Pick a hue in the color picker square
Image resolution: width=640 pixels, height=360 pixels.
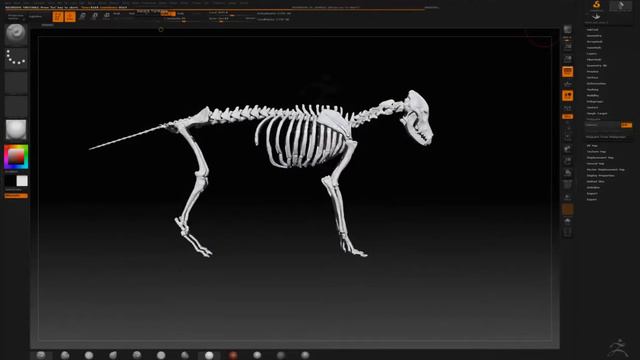click(16, 157)
